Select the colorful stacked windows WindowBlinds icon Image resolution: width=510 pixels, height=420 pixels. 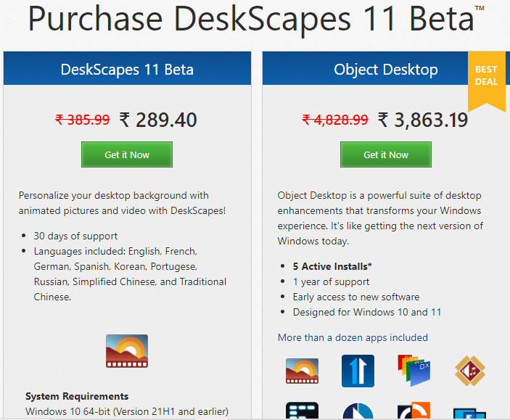pyautogui.click(x=414, y=370)
